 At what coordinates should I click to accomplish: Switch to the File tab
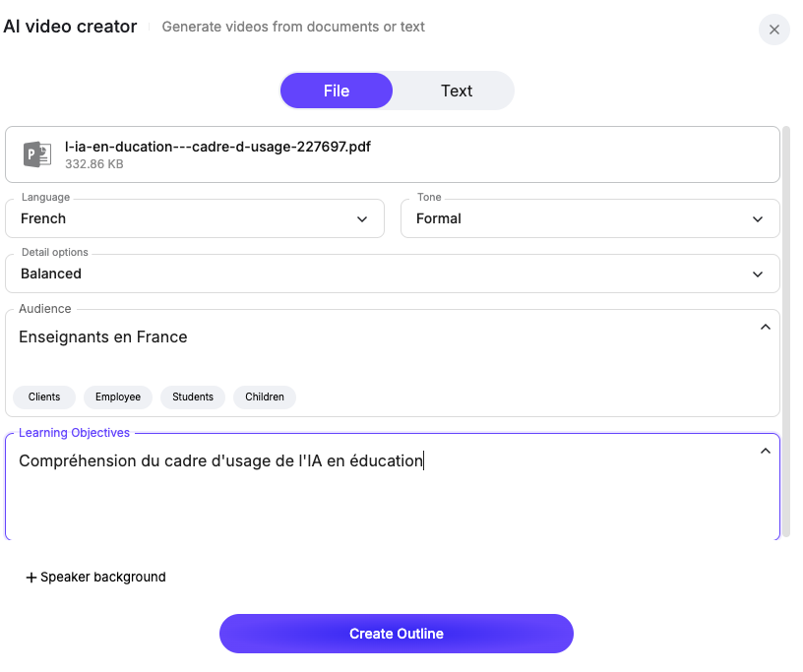(337, 91)
